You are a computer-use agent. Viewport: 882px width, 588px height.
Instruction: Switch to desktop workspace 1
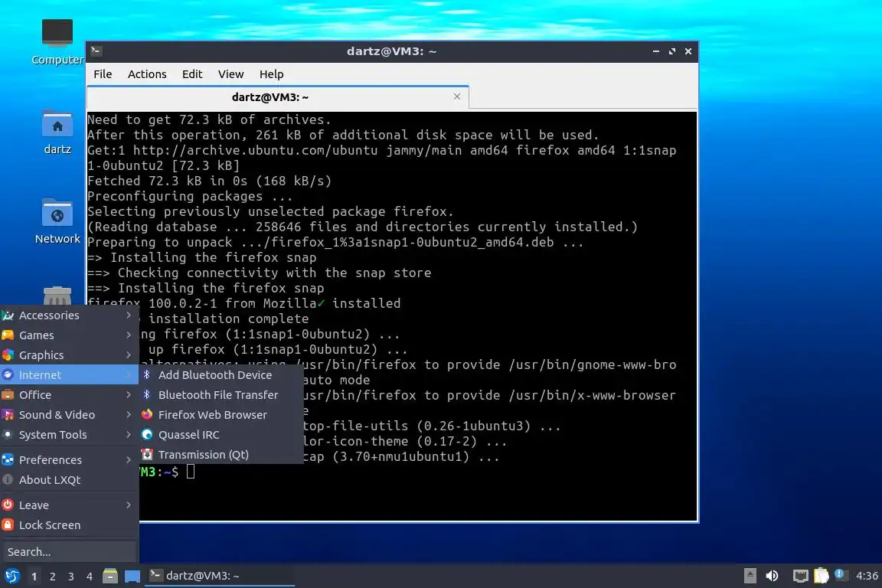[x=34, y=577]
